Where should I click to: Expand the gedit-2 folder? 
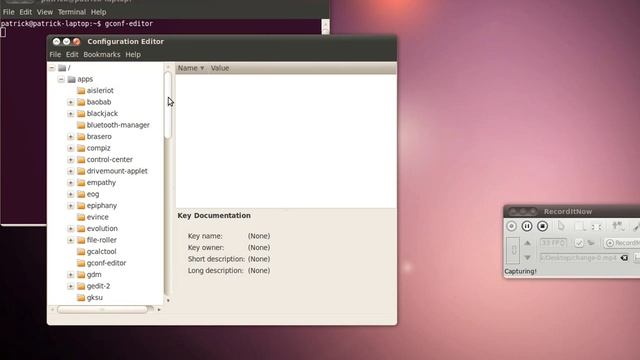(x=71, y=286)
